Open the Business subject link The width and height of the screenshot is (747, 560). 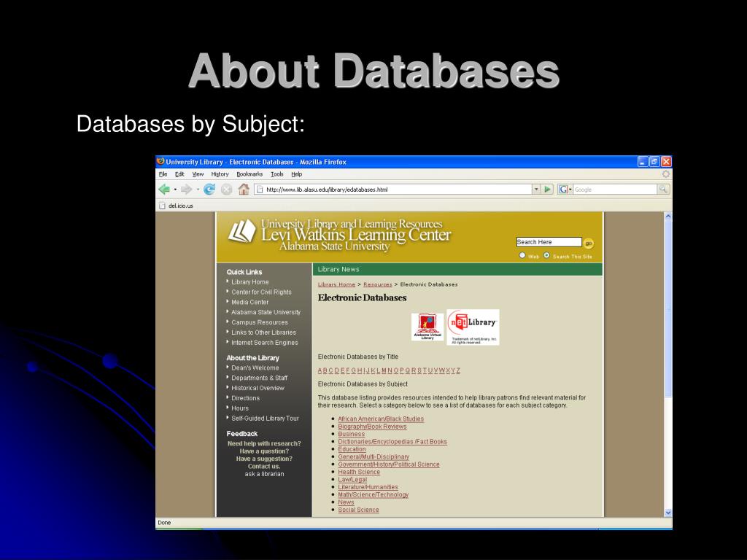point(351,435)
